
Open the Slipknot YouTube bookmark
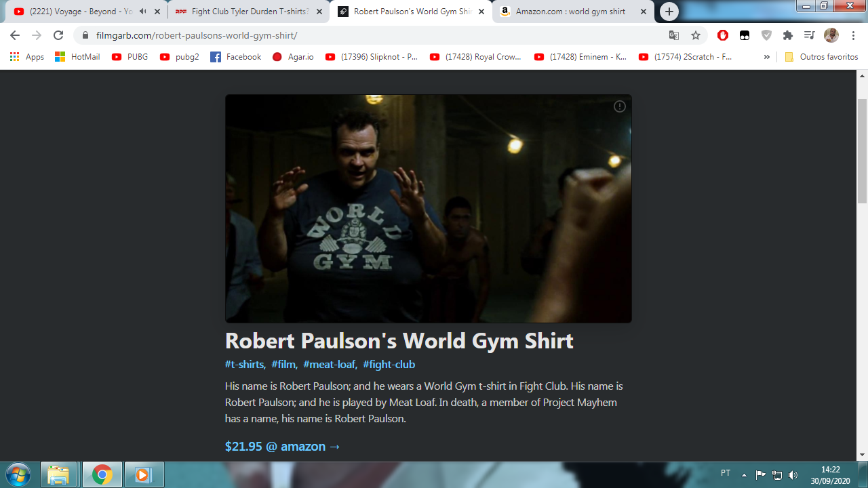pyautogui.click(x=372, y=57)
